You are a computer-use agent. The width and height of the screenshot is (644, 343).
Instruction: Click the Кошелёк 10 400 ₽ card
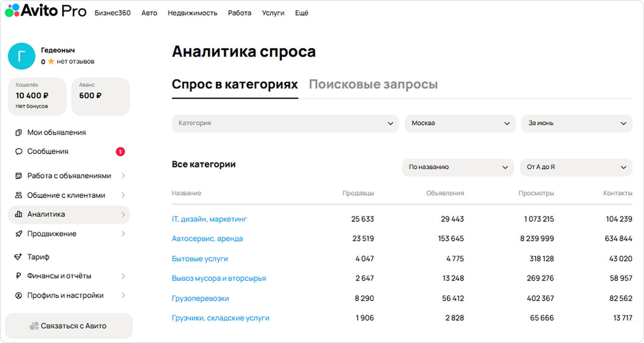coord(37,96)
